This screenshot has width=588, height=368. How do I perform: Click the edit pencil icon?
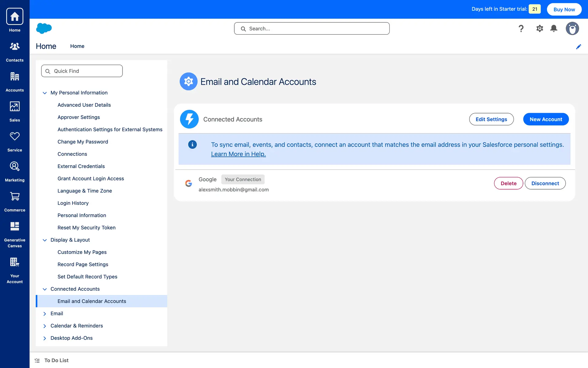point(579,47)
